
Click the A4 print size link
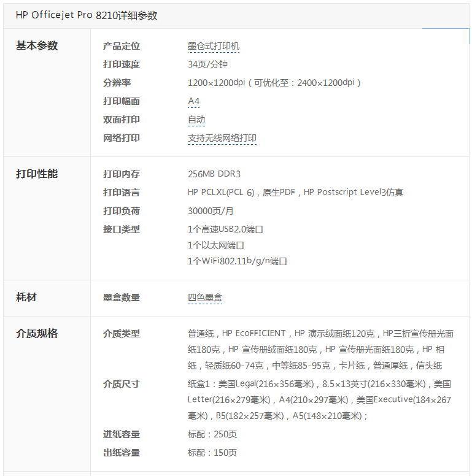(x=194, y=101)
